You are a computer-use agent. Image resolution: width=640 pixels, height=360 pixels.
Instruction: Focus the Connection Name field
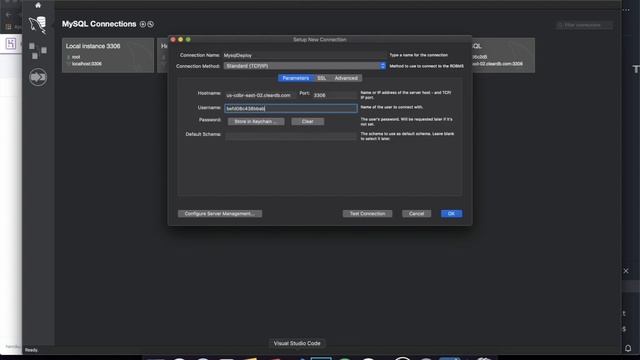(304, 55)
